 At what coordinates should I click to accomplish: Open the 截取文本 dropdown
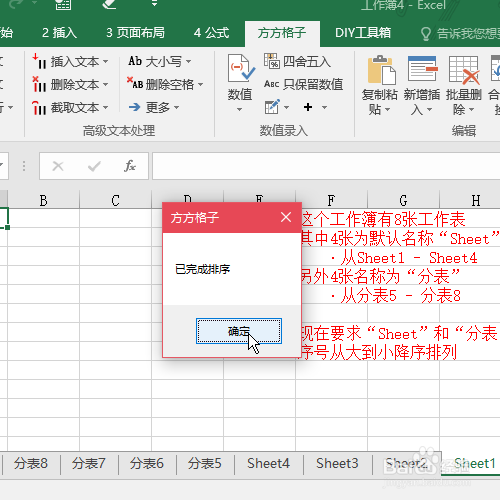coord(106,107)
